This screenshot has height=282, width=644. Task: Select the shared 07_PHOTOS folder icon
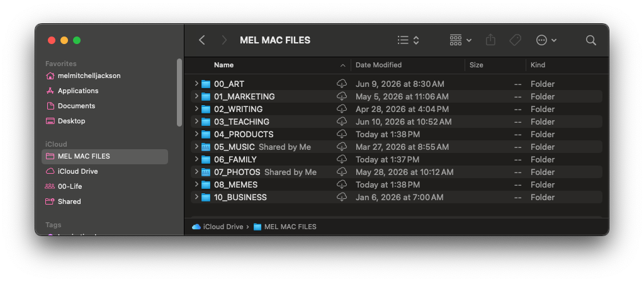[x=206, y=172]
